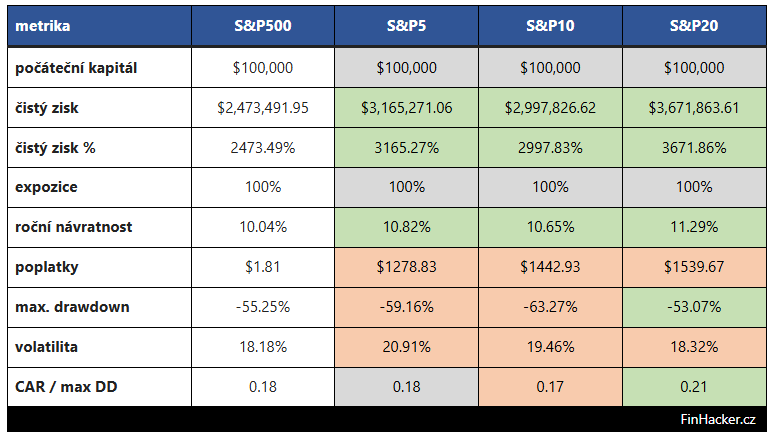Click the CAR / max DD row label
This screenshot has height=438, width=772.
[66, 387]
